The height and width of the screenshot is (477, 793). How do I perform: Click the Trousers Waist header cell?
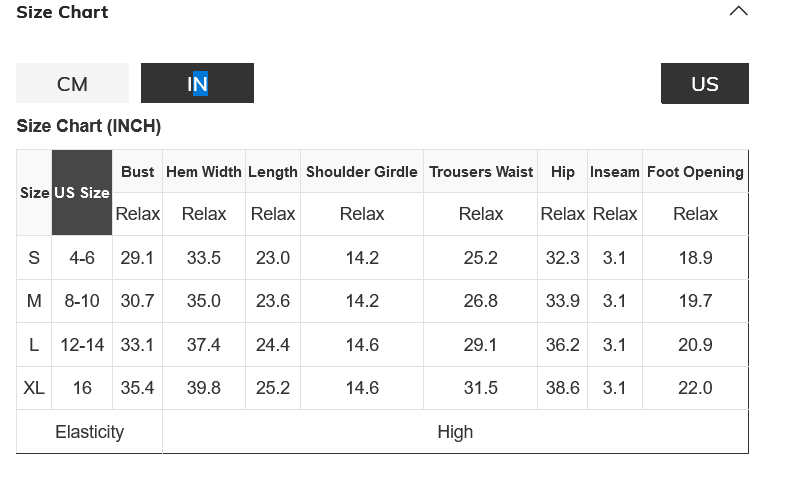click(481, 172)
